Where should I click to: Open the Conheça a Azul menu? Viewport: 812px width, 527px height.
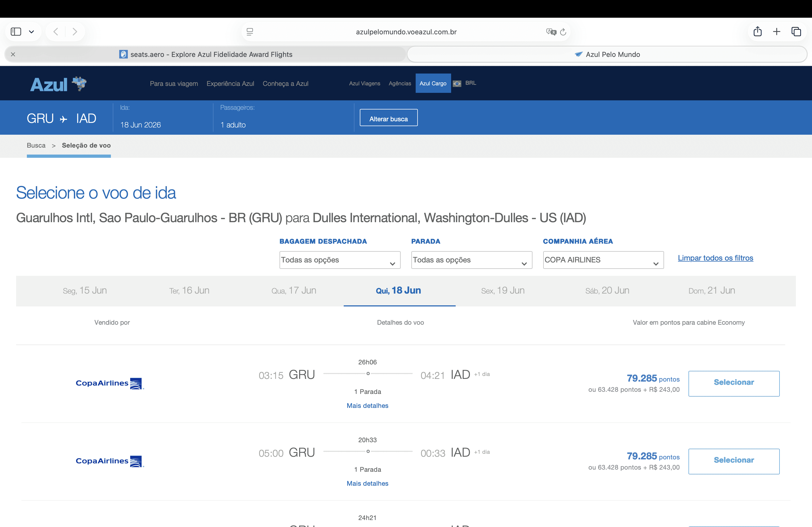(x=285, y=83)
